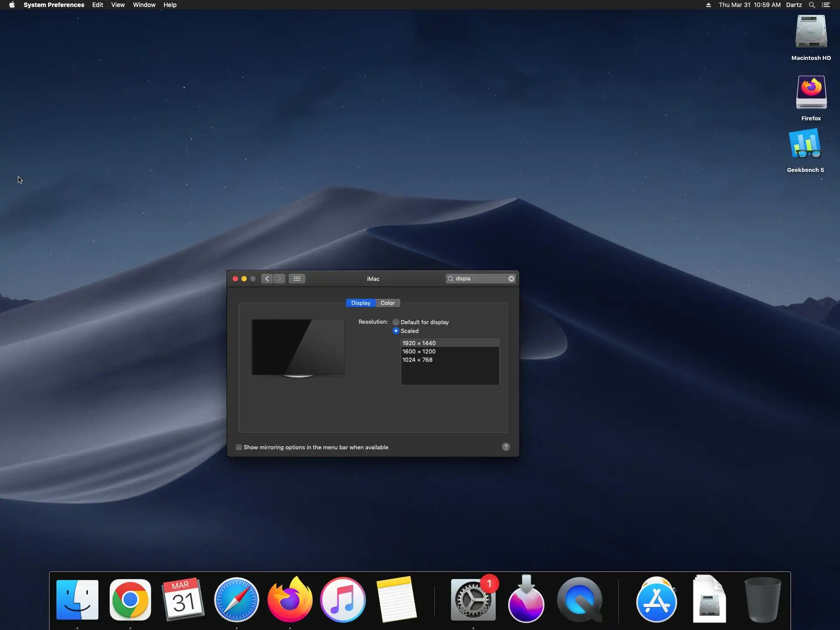Click the search field containing displa
This screenshot has width=840, height=630.
click(479, 279)
